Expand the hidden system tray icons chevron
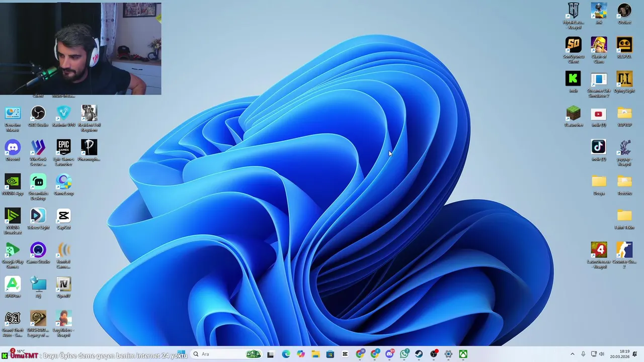Viewport: 644px width, 362px height. pos(572,354)
